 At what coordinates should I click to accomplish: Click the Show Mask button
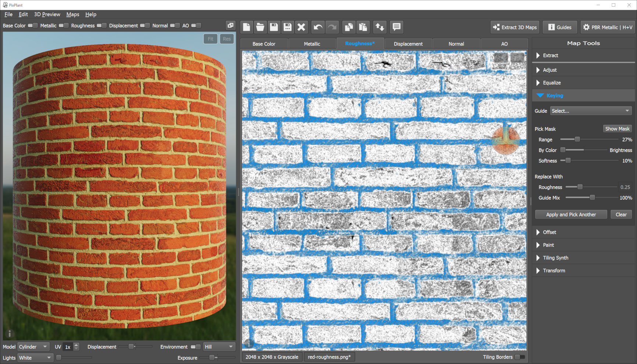click(x=617, y=129)
